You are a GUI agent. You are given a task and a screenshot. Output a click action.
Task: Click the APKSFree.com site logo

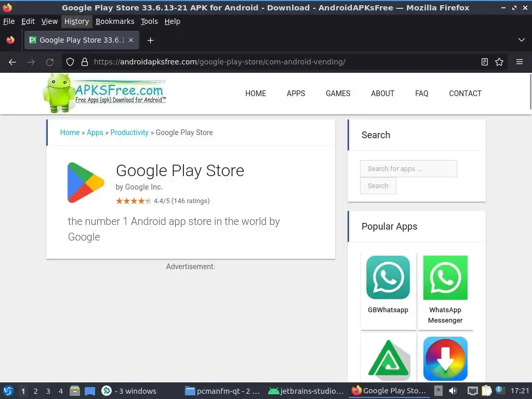coord(105,93)
